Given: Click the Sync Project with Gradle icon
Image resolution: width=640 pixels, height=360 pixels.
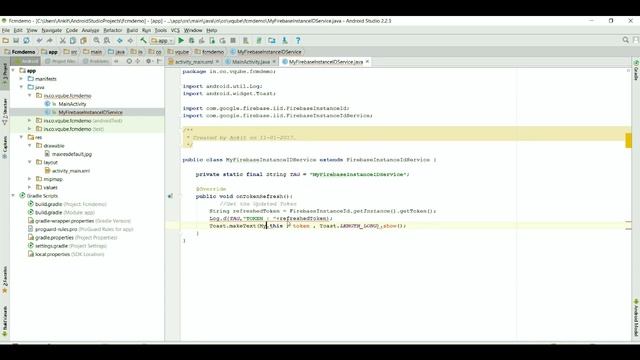Looking at the screenshot, I should 259,40.
